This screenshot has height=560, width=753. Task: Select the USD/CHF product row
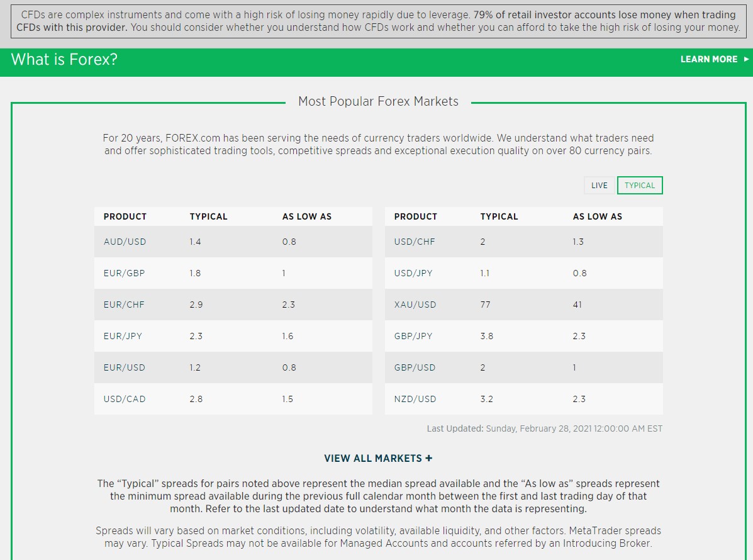click(524, 242)
